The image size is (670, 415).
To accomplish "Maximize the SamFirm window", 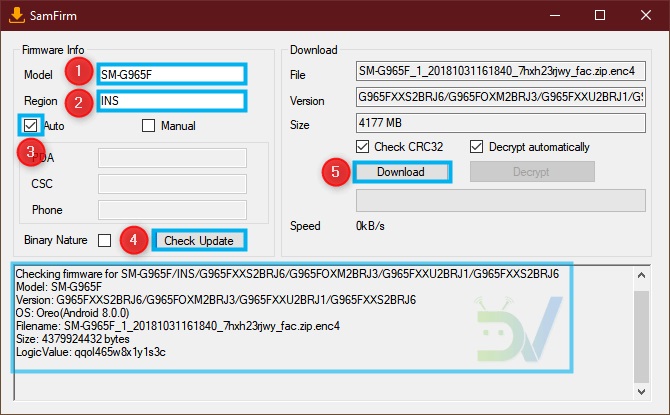I will (598, 15).
